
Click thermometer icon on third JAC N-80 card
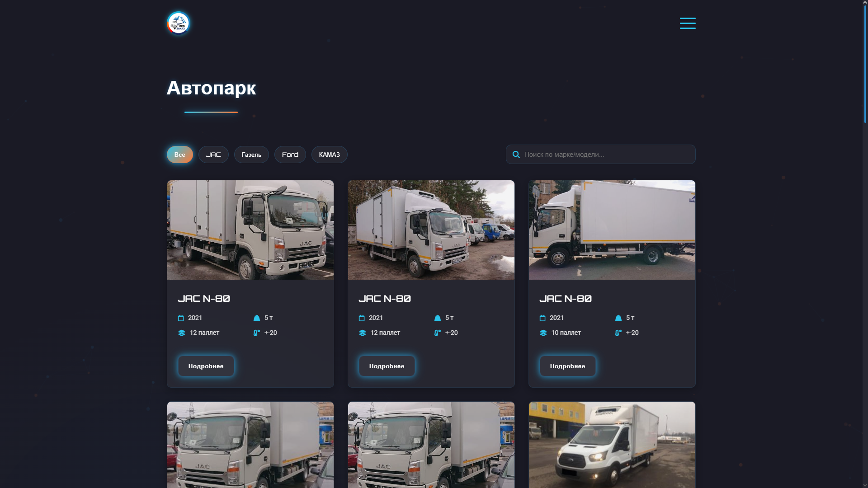[x=618, y=333]
